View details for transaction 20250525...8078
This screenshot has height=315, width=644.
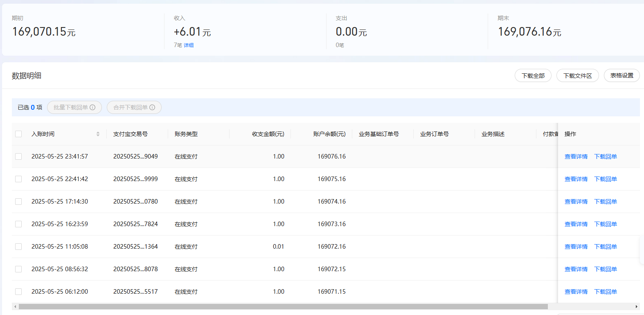pyautogui.click(x=576, y=269)
